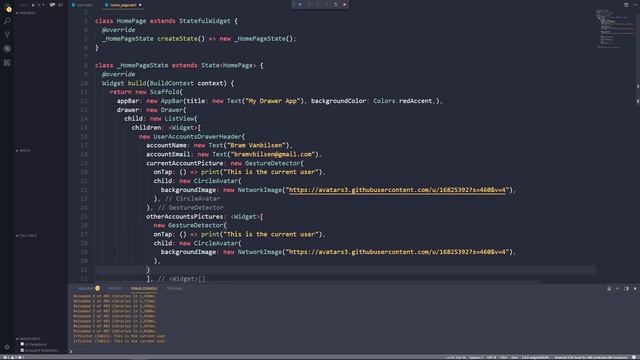Pause from the floating debug toolbar

point(300,4)
